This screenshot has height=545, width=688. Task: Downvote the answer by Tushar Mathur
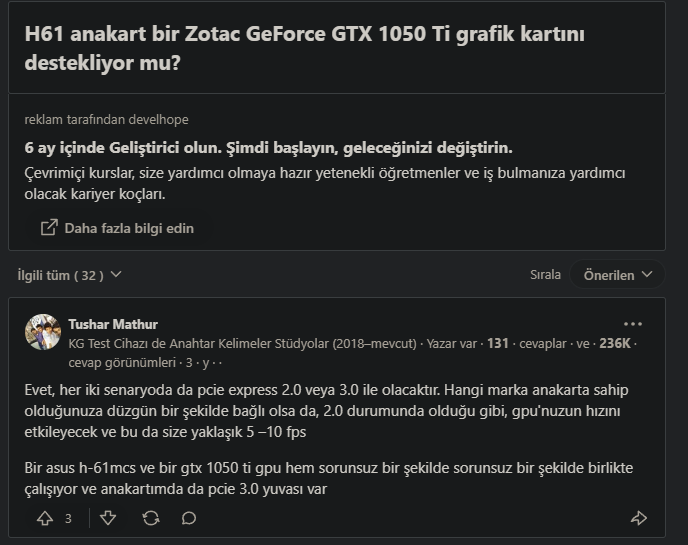(x=108, y=518)
